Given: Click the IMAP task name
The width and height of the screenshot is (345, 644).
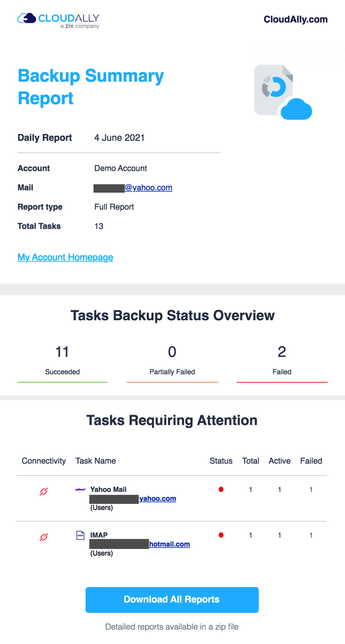Looking at the screenshot, I should pos(99,535).
